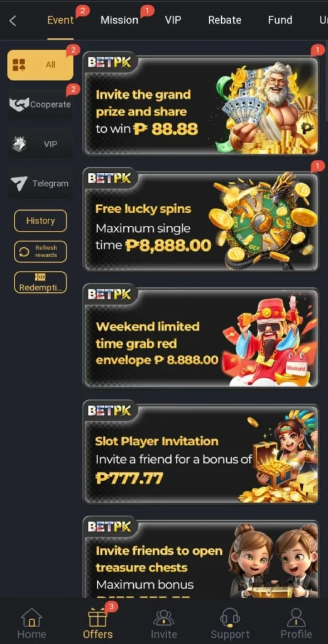Select the Telegram category icon
328x644 pixels.
(19, 184)
